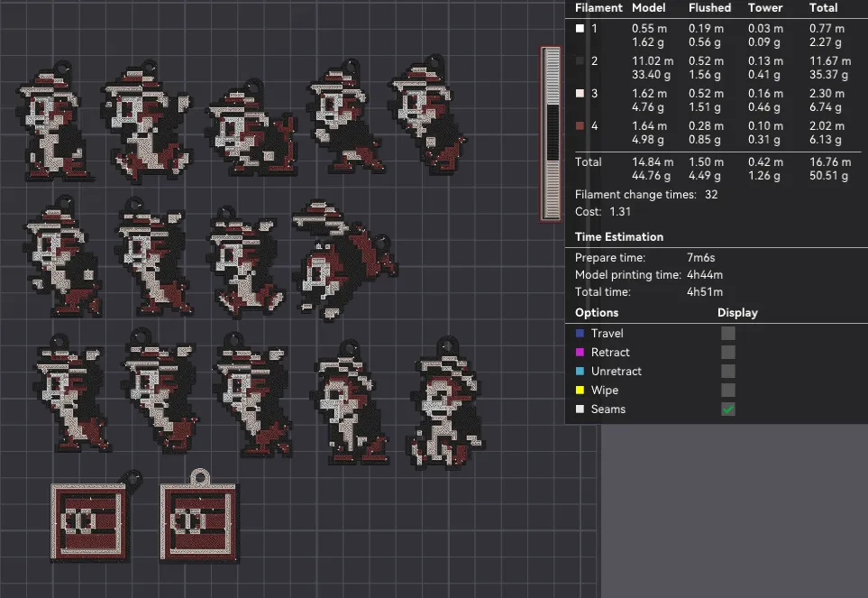Click the total model length 14.84 m
Image resolution: width=868 pixels, height=598 pixels.
coord(653,162)
